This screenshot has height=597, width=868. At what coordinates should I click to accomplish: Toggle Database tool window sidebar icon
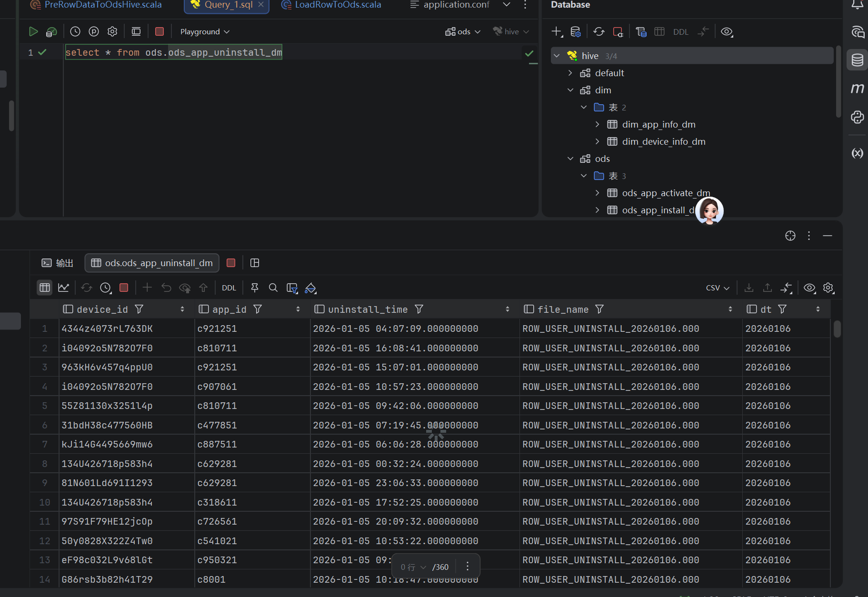pyautogui.click(x=857, y=60)
